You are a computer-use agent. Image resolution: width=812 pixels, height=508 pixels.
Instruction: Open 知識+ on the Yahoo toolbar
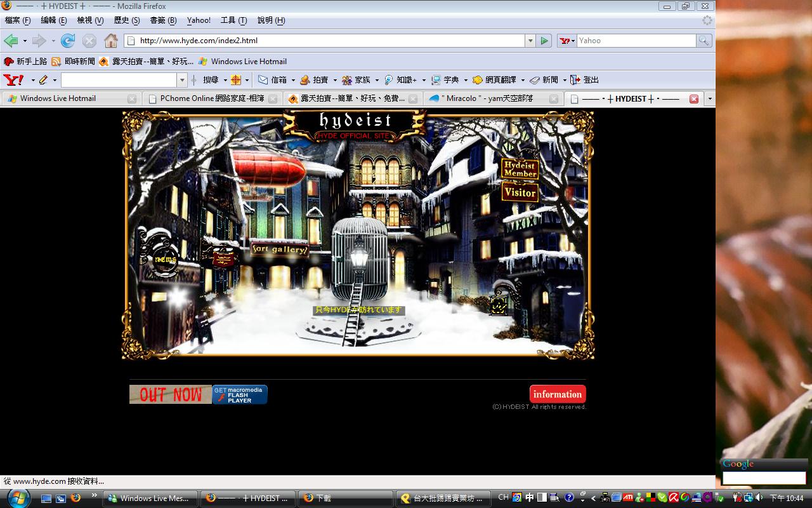tap(400, 80)
